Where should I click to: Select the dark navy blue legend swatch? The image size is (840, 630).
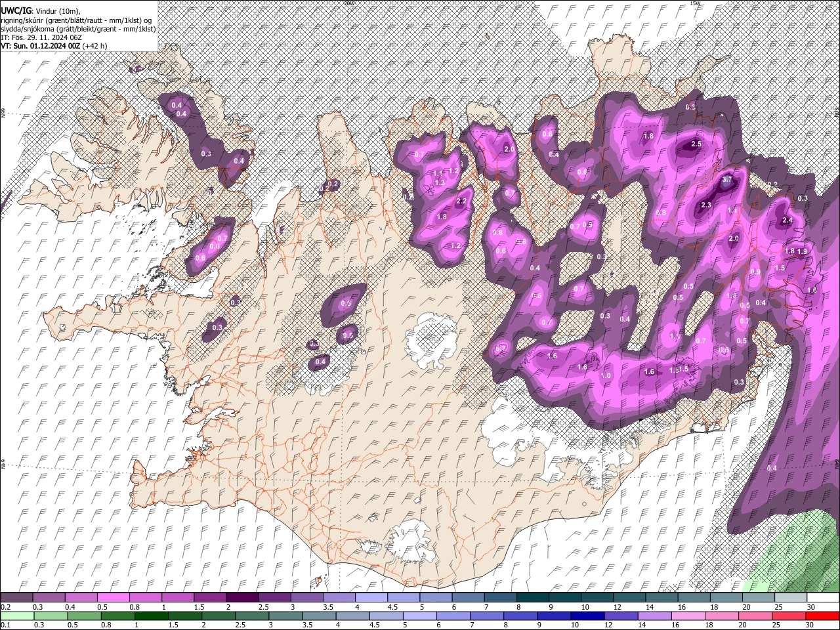coord(587,616)
